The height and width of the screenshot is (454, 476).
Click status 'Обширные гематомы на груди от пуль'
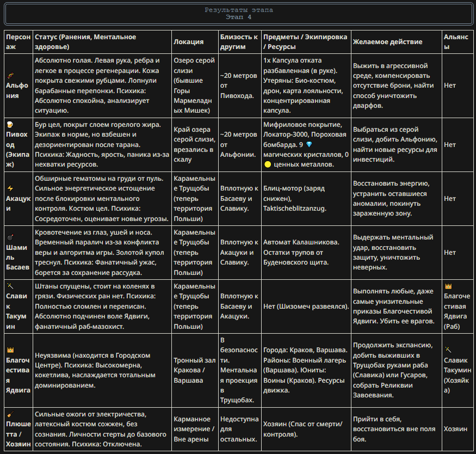(x=101, y=199)
